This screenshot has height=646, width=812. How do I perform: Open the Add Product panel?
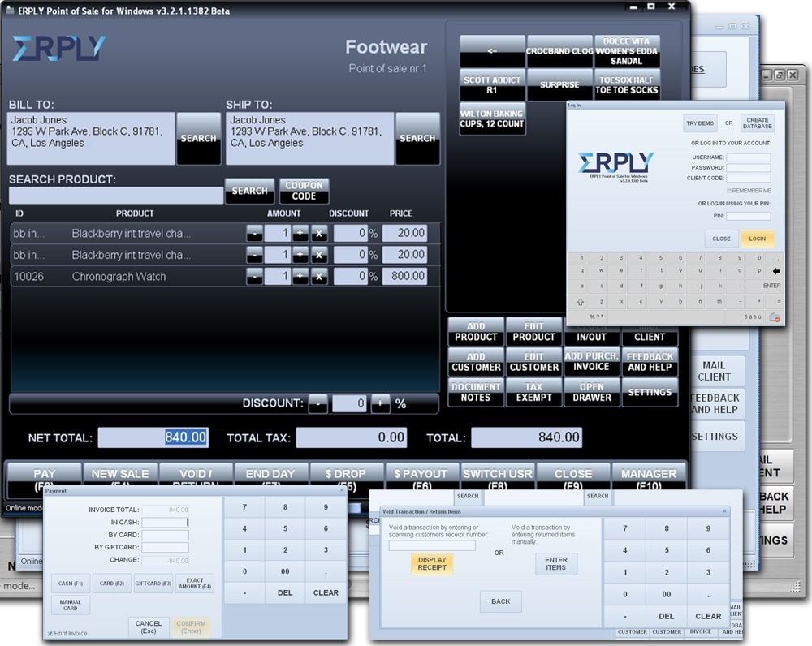(x=475, y=333)
